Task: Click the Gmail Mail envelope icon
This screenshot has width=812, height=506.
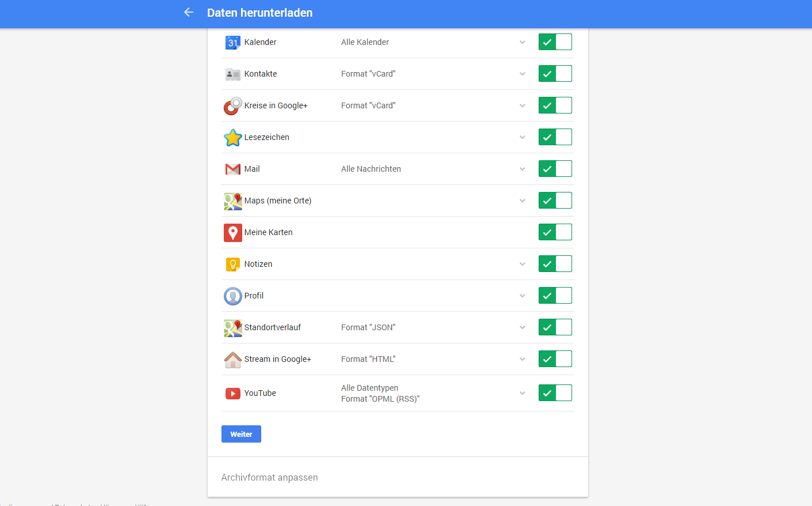Action: point(232,169)
